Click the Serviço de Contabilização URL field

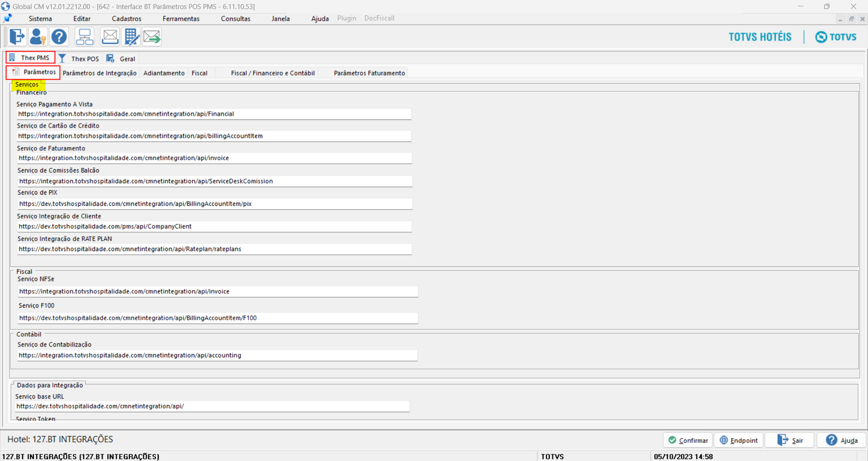click(x=217, y=355)
